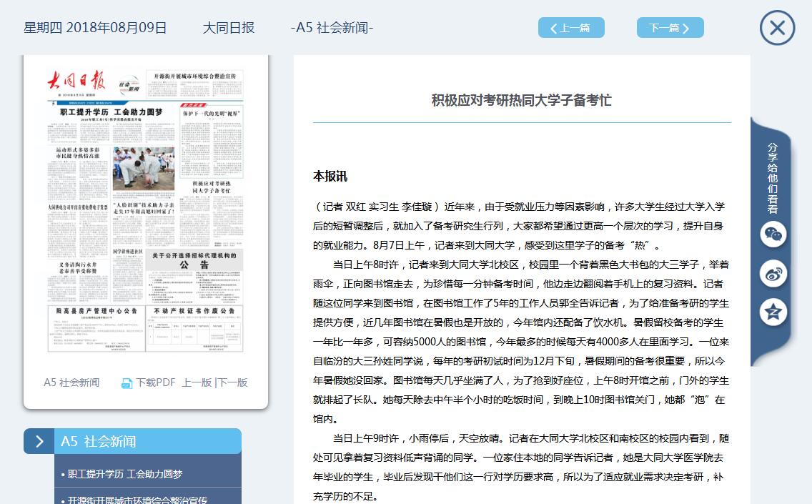Share article via WeChat icon
Screen dimensions: 812x504
tap(773, 234)
